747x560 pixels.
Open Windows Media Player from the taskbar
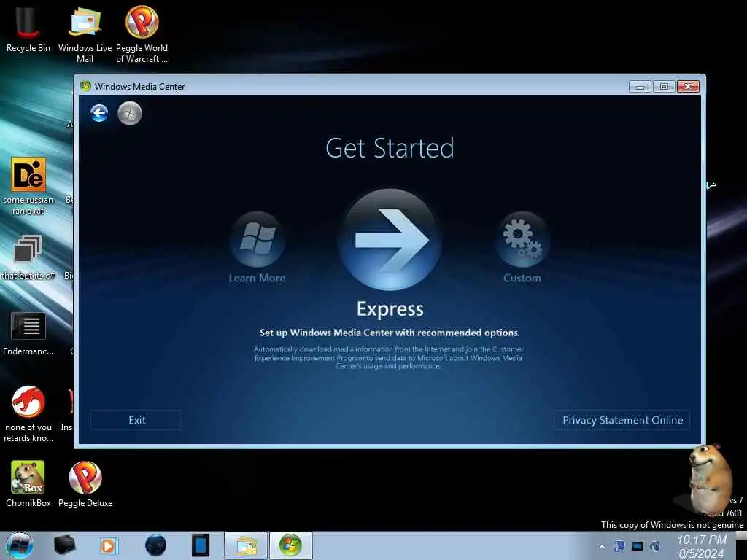click(108, 545)
